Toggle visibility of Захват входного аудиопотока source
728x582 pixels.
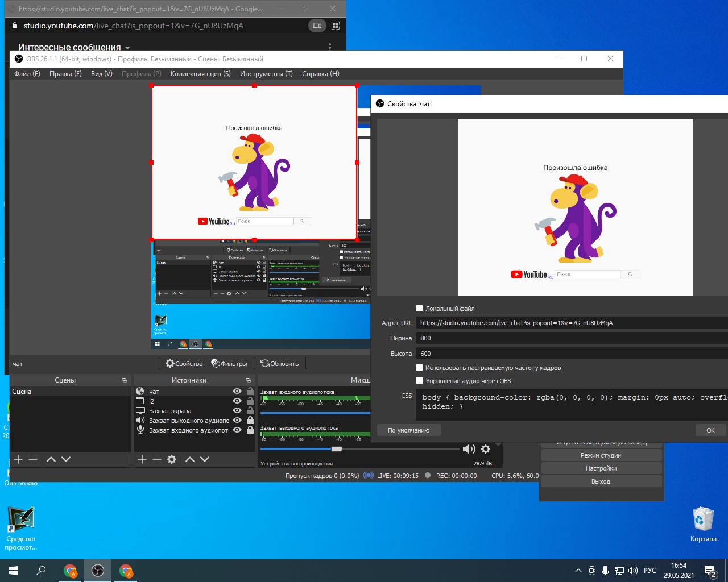pyautogui.click(x=237, y=430)
